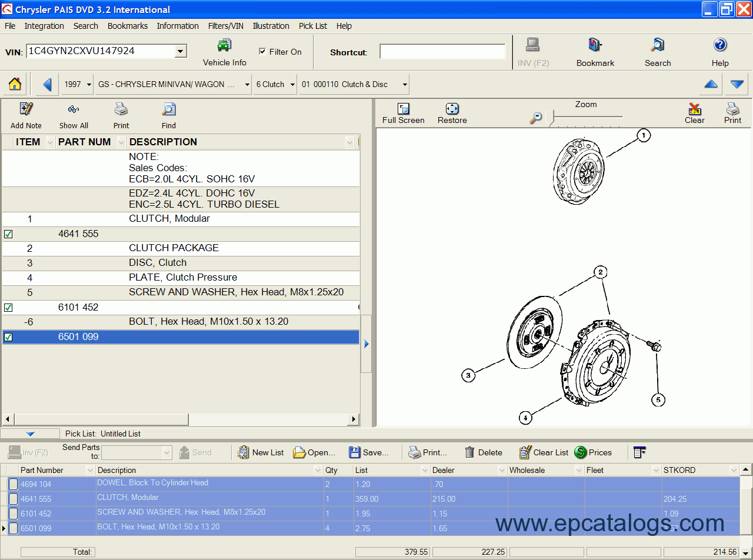Viewport: 753px width, 560px height.
Task: Collapse the pick list with blue arrow
Action: (x=30, y=434)
